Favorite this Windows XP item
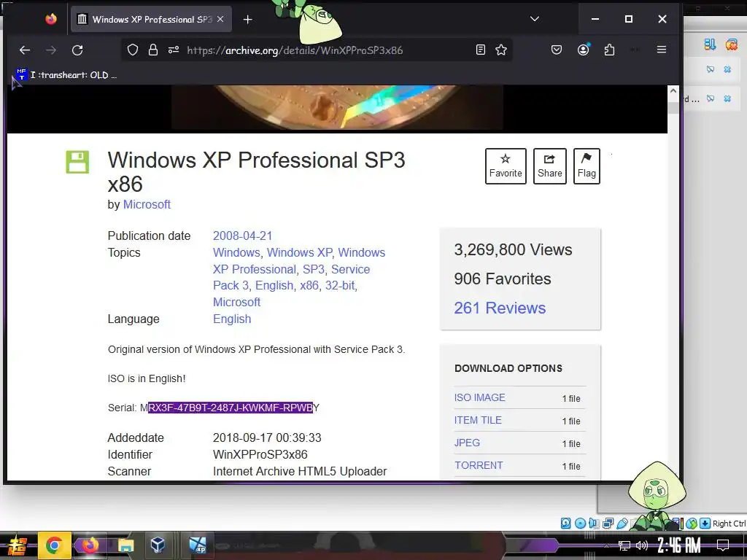Image resolution: width=747 pixels, height=560 pixels. (x=506, y=166)
